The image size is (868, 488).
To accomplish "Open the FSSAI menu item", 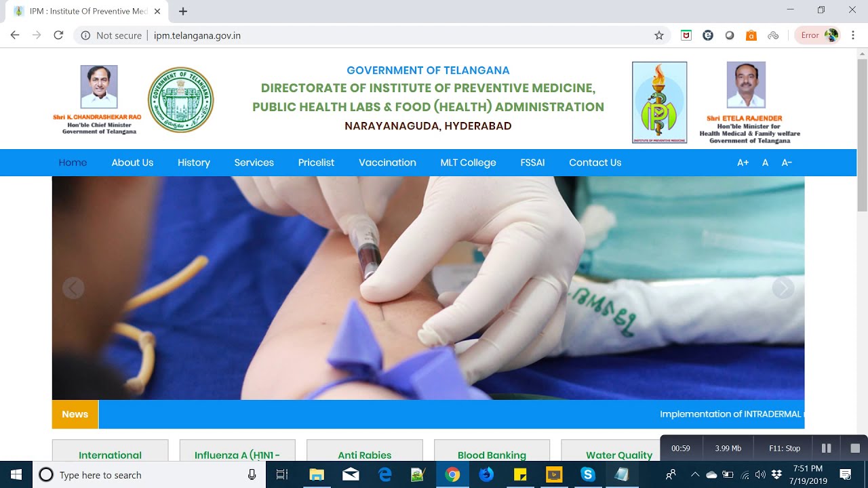I will [532, 163].
